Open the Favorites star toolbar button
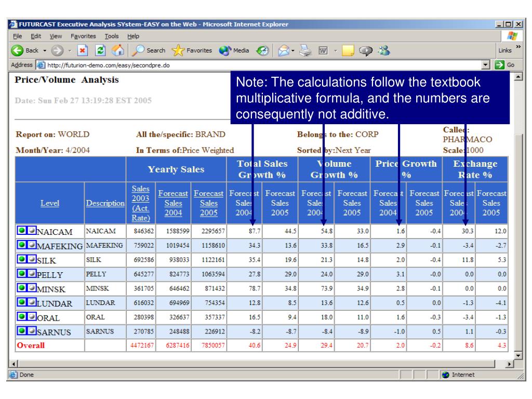This screenshot has width=532, height=399. 192,50
